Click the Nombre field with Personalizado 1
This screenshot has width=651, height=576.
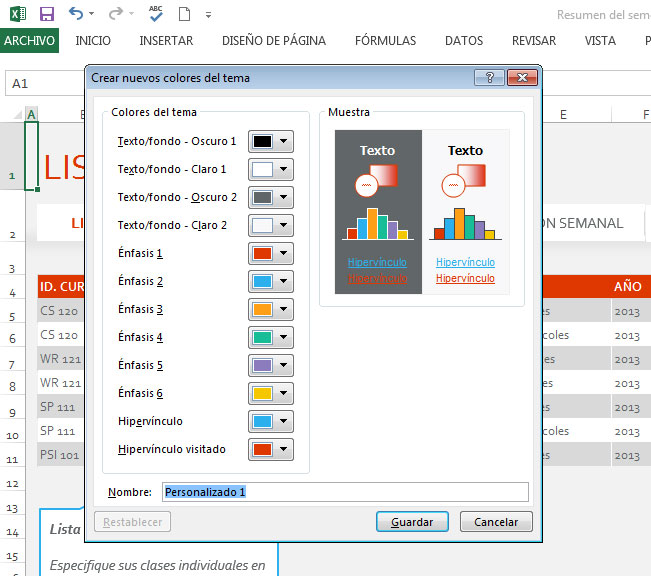point(345,492)
